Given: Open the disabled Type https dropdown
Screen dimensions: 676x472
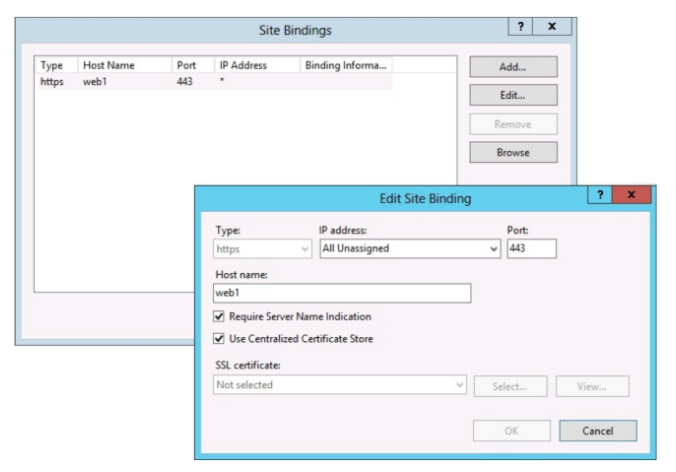Looking at the screenshot, I should 262,249.
